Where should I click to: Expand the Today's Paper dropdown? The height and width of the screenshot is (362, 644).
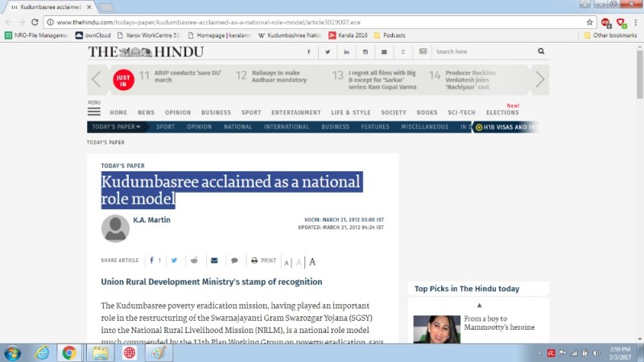[x=116, y=127]
